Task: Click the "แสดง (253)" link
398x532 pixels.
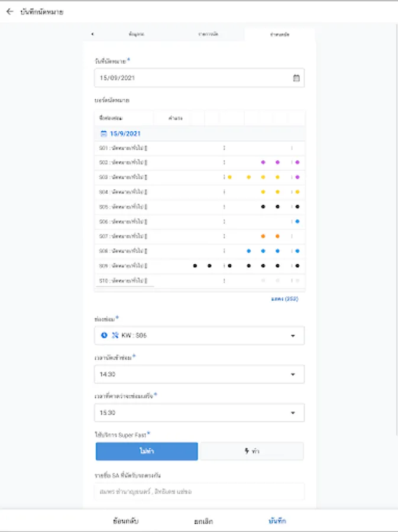Action: coord(284,299)
